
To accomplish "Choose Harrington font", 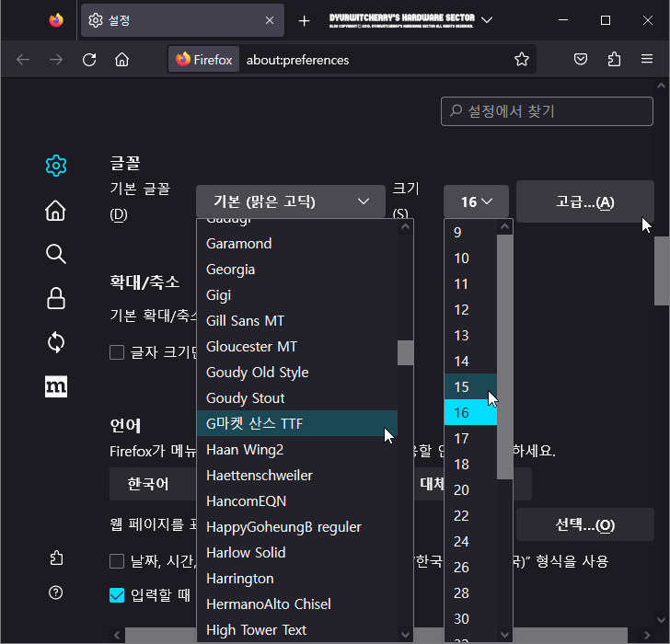I will (x=297, y=579).
